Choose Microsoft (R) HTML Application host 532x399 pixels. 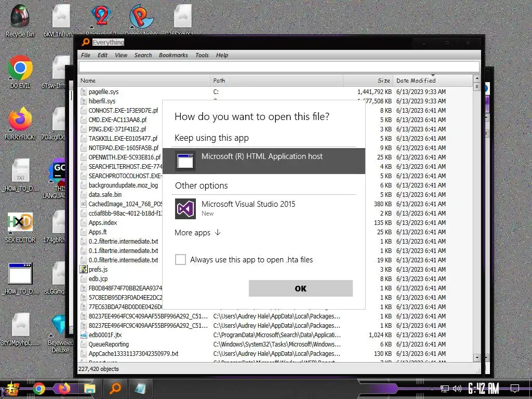pos(264,161)
